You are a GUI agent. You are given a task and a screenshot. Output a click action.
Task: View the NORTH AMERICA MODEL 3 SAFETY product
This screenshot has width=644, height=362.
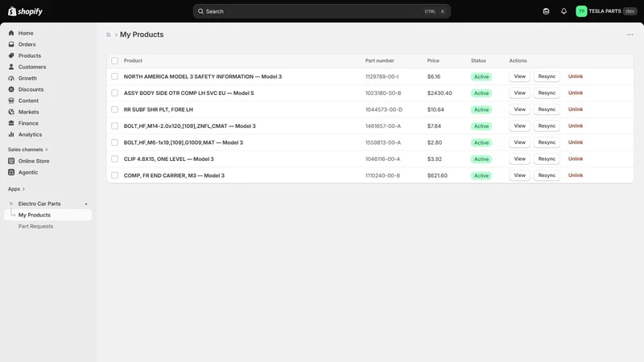point(519,76)
